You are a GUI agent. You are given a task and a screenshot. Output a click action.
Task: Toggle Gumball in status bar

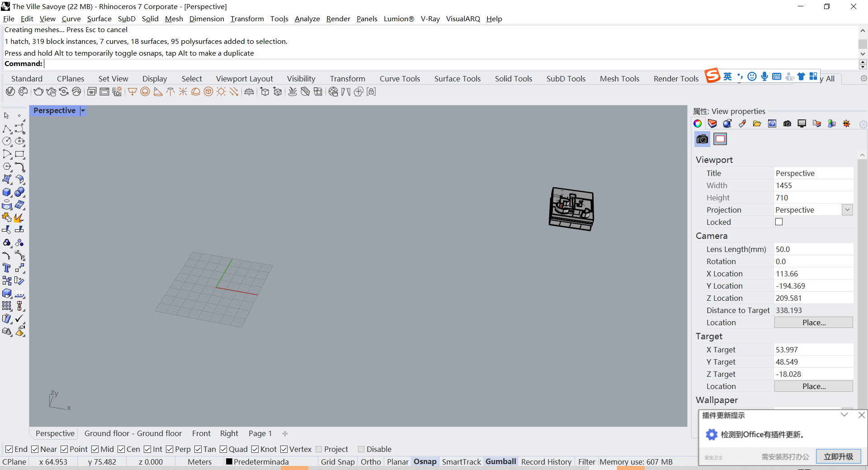click(500, 461)
